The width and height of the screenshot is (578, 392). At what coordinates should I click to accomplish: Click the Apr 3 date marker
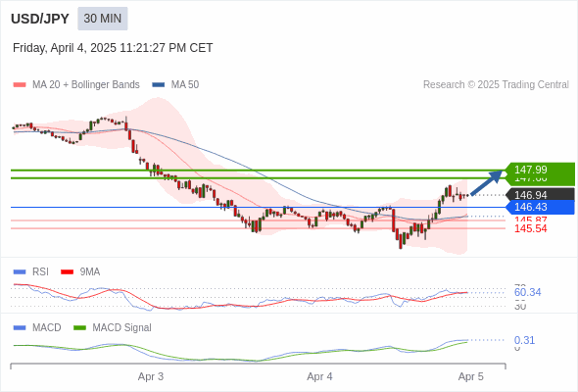(151, 376)
